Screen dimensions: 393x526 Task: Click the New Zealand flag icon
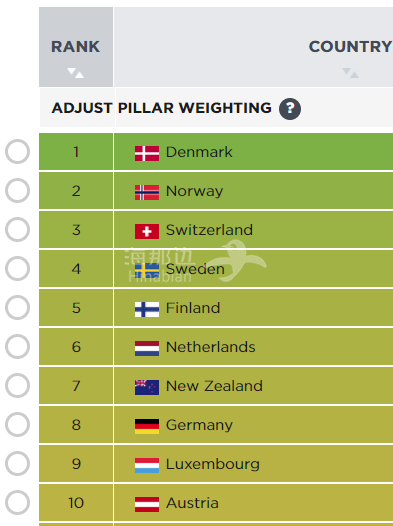tap(147, 387)
